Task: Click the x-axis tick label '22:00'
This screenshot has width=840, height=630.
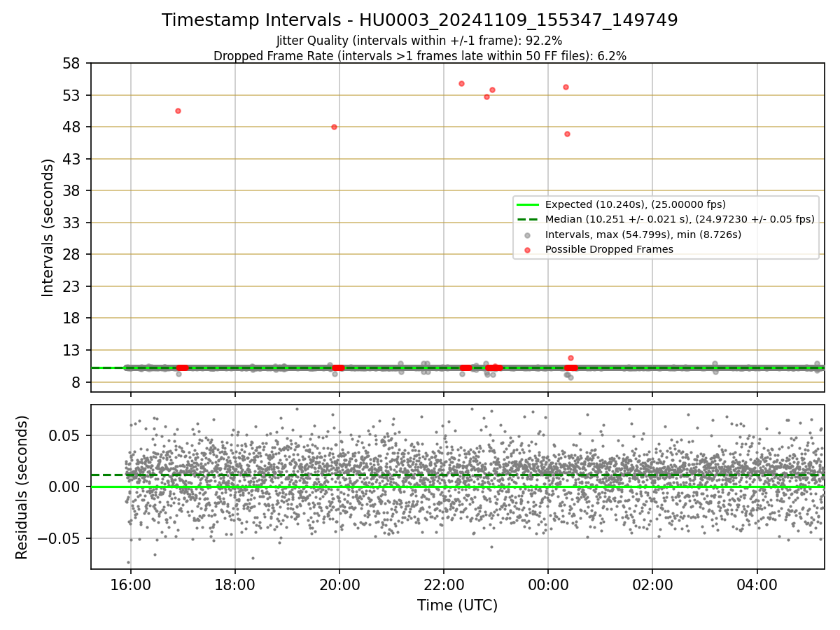Action: [444, 584]
